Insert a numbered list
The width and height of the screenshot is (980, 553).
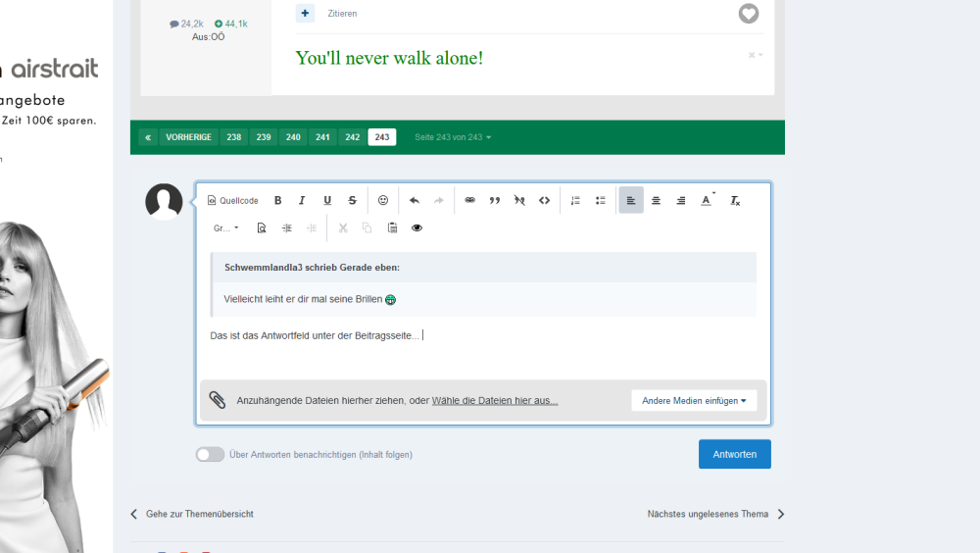575,200
